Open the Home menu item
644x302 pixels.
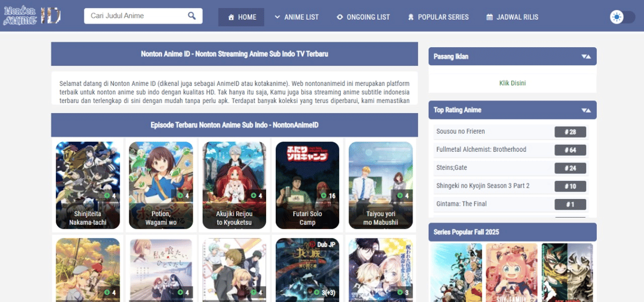coord(241,17)
